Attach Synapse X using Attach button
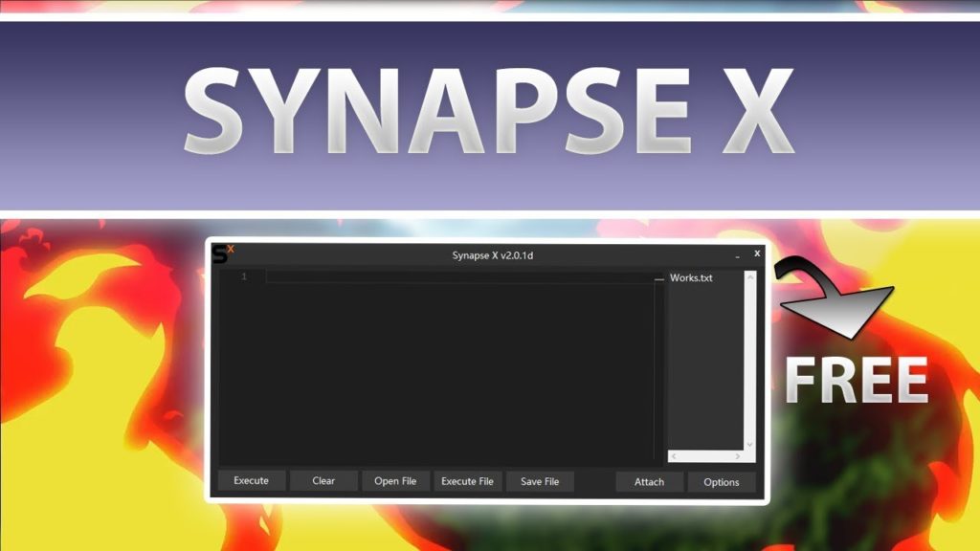The width and height of the screenshot is (980, 551). [650, 482]
